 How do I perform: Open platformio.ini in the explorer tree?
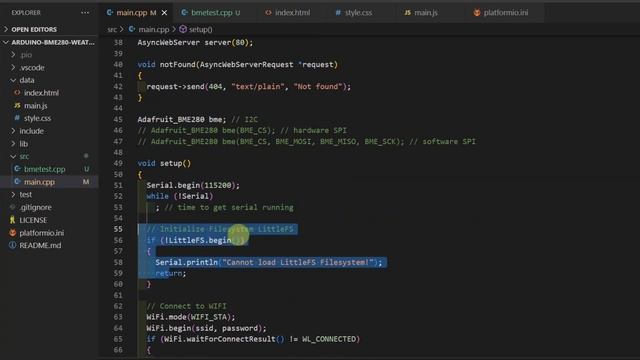click(x=42, y=233)
